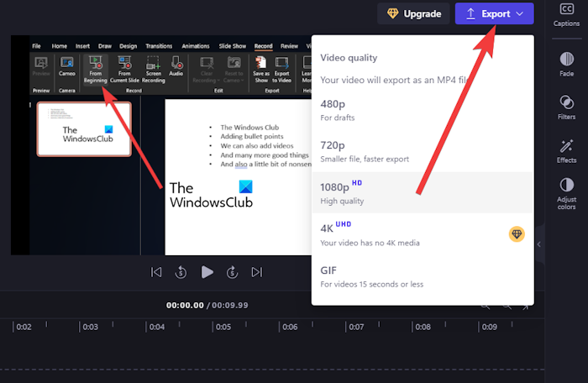Screen dimensions: 588x383
Task: Open the Review ribbon tab
Action: pyautogui.click(x=289, y=46)
